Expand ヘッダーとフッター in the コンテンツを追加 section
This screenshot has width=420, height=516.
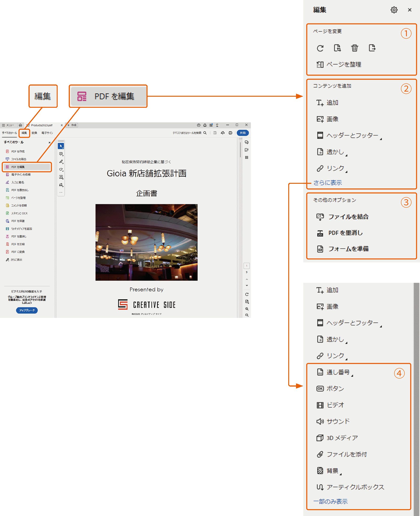pos(349,136)
